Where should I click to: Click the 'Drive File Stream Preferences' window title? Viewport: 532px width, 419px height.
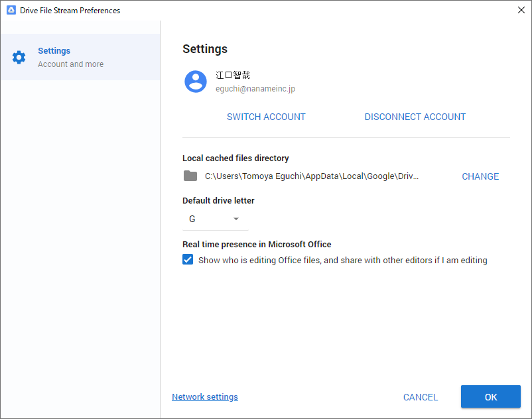coord(70,11)
